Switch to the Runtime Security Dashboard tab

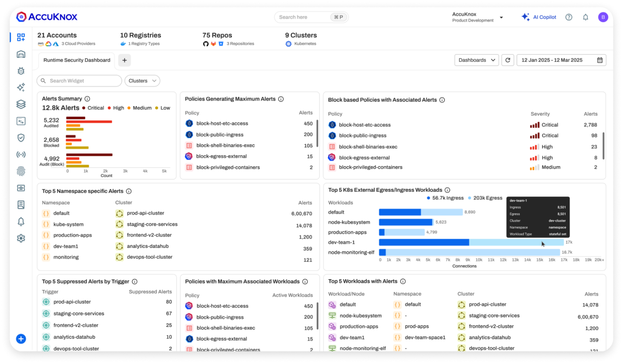click(x=76, y=60)
